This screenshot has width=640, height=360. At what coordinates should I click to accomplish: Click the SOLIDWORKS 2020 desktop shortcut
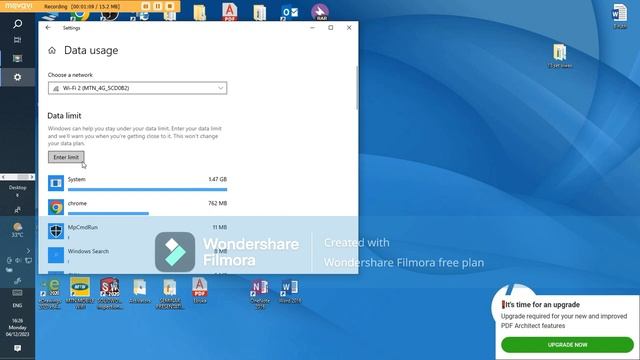[110, 293]
